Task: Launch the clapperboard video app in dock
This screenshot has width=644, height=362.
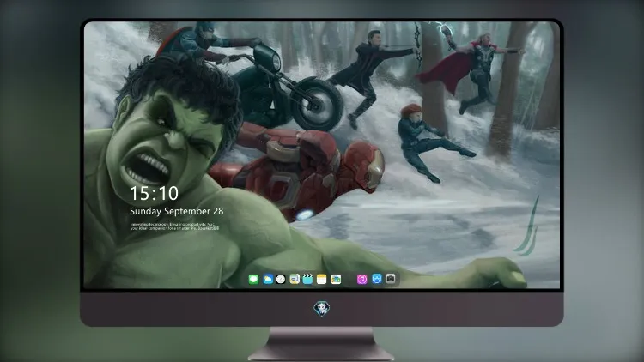Action: pyautogui.click(x=307, y=280)
